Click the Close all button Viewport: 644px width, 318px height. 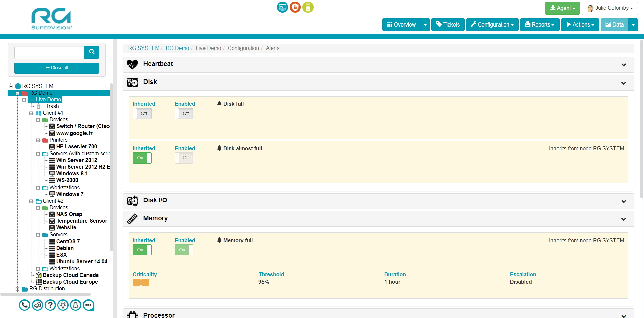[56, 68]
